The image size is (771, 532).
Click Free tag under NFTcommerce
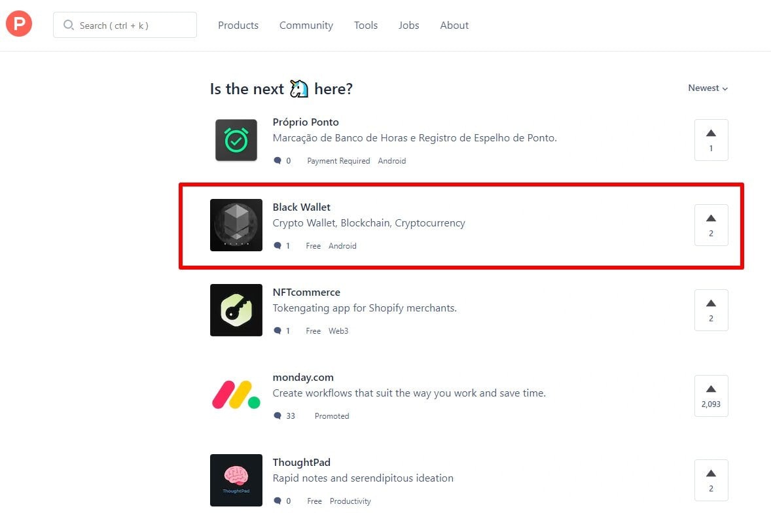(x=314, y=331)
